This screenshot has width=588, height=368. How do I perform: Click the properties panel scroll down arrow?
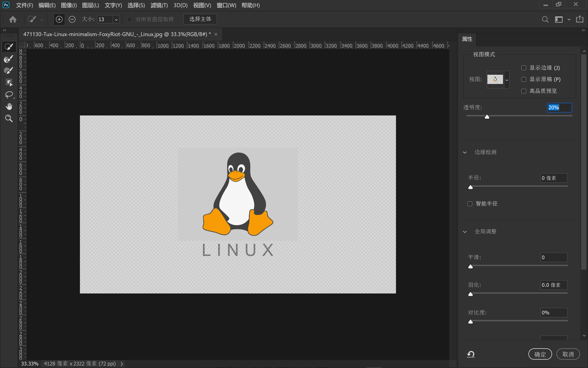click(584, 336)
